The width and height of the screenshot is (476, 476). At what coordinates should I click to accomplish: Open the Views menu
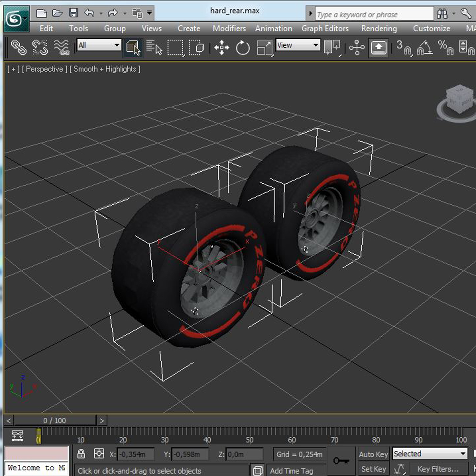152,28
